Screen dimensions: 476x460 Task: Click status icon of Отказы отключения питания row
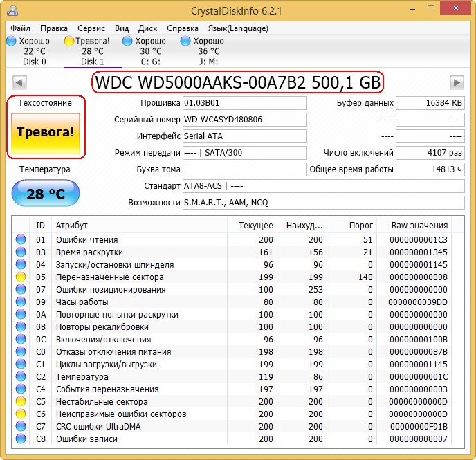click(x=21, y=351)
